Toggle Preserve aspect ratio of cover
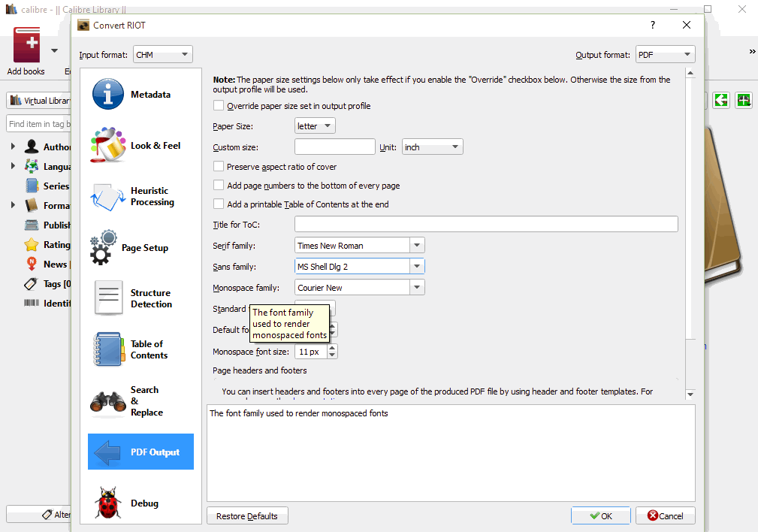This screenshot has height=532, width=758. coord(219,166)
